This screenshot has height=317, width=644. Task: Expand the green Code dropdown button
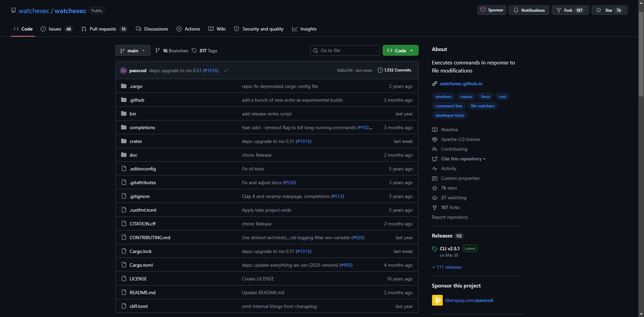400,50
